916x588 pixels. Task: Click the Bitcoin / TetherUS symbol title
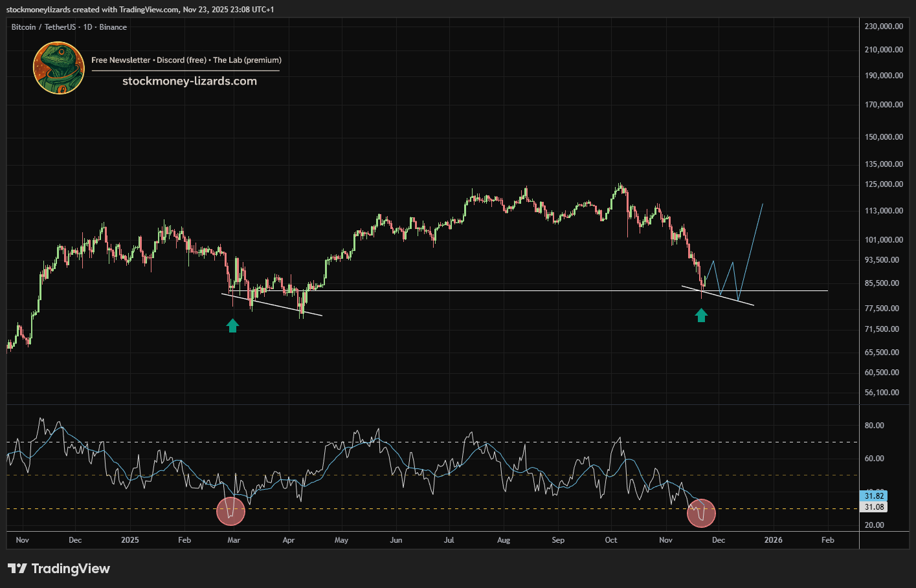[x=43, y=27]
